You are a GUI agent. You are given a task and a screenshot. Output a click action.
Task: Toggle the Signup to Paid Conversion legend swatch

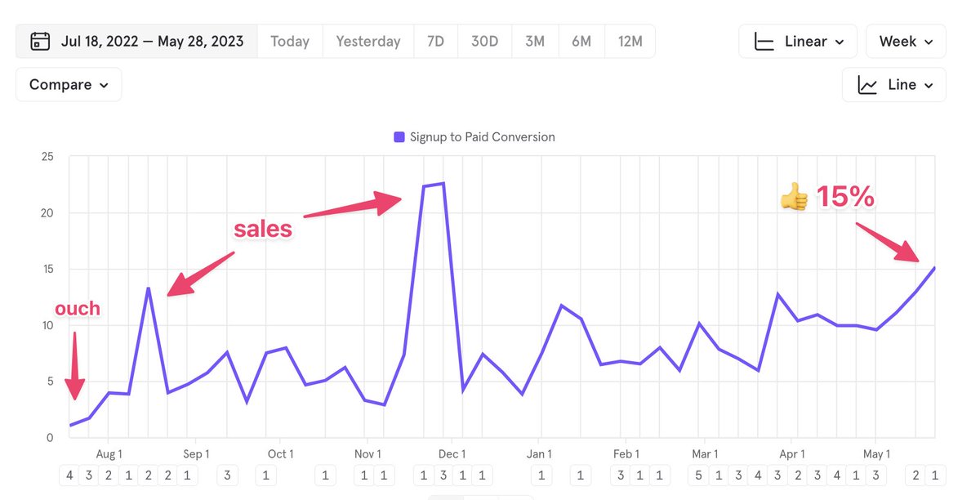(x=399, y=137)
